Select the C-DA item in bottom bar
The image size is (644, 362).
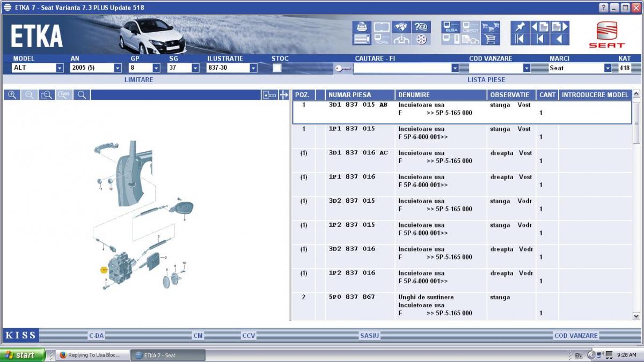pos(97,336)
